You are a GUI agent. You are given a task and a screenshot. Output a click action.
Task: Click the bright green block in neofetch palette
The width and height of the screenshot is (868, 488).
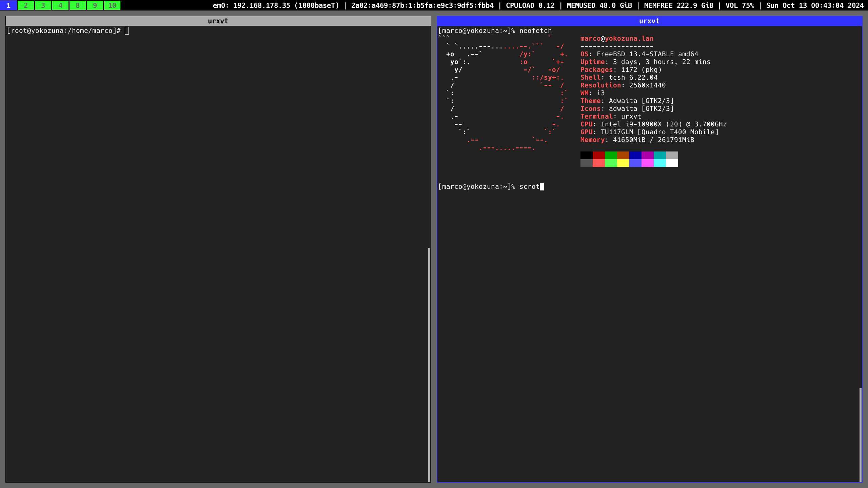[x=611, y=163]
